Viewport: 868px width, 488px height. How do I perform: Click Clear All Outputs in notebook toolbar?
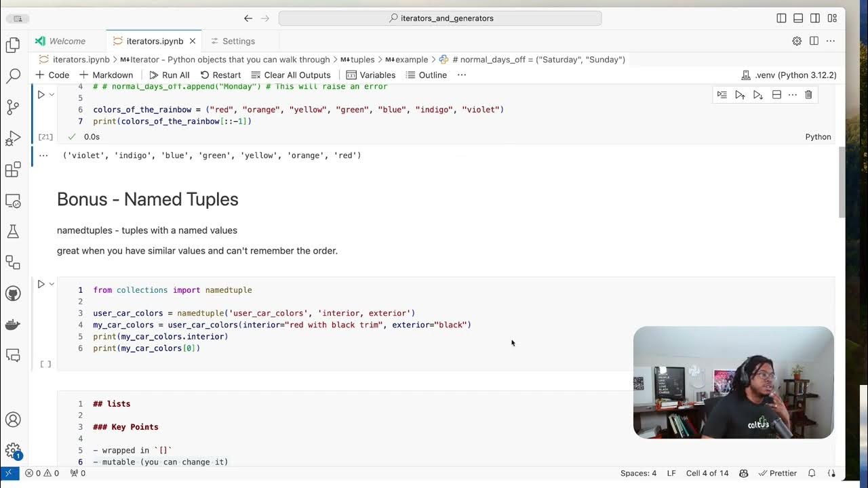coord(297,75)
